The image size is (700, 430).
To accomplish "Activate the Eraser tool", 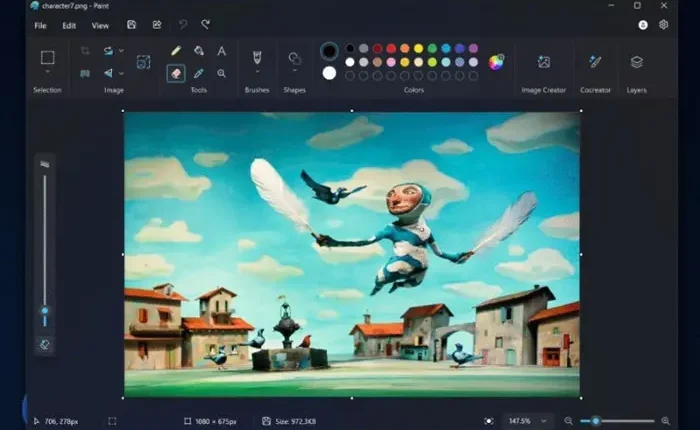I will coord(176,73).
